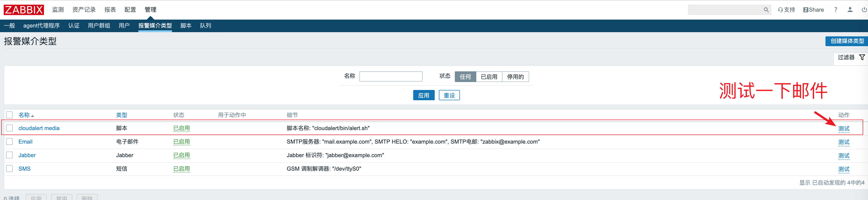Click Test link for cloudalert media

coord(843,128)
